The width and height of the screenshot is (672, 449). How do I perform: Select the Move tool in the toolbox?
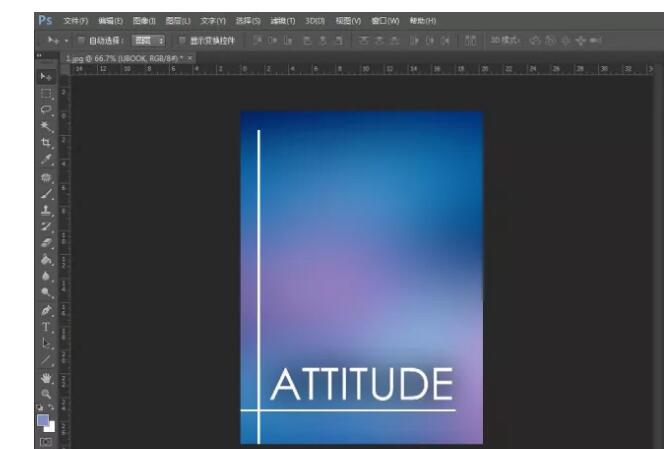point(46,77)
